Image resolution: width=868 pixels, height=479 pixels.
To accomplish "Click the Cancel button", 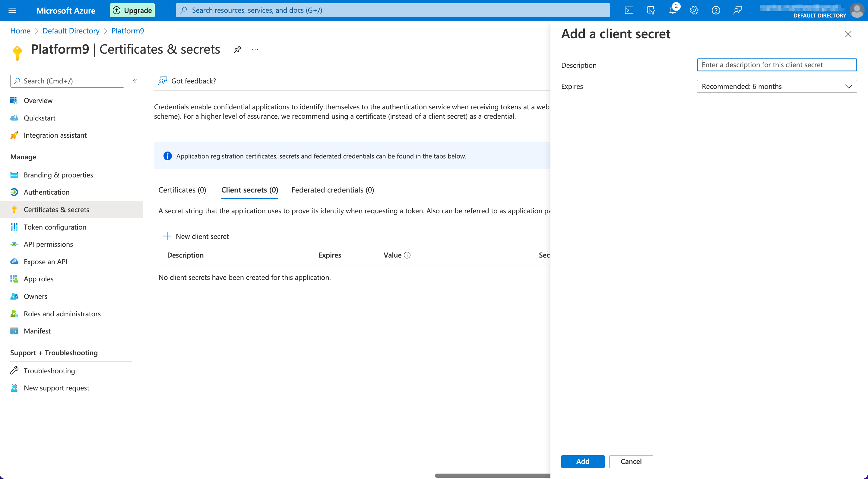I will point(631,462).
